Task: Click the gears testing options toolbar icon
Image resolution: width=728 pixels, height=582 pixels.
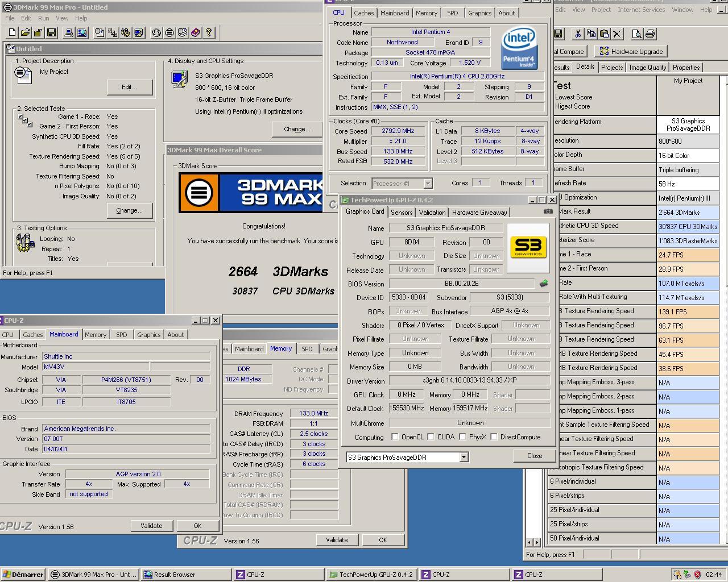Action: tap(126, 33)
